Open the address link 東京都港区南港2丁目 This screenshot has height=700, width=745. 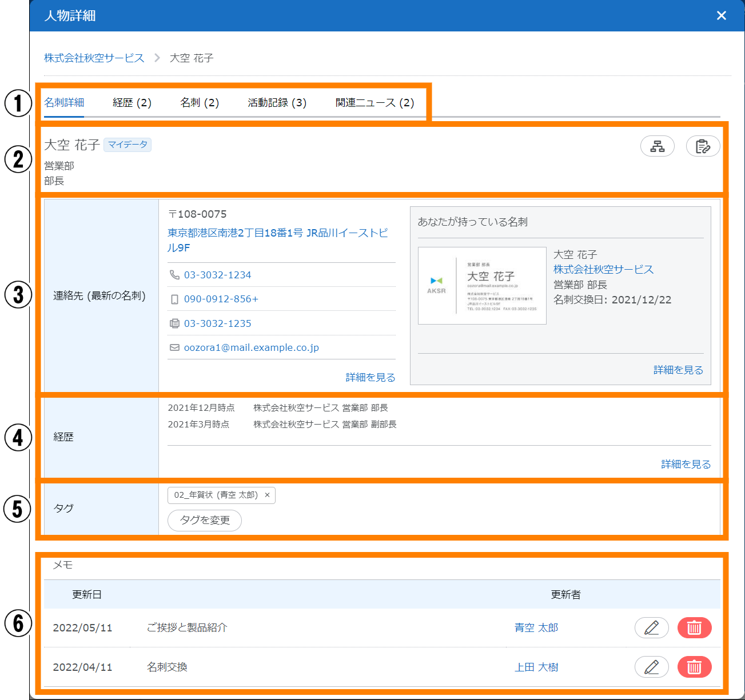(x=277, y=233)
